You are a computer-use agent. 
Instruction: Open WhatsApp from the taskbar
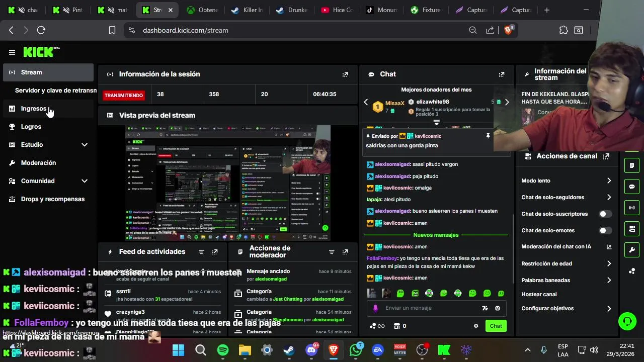click(356, 350)
